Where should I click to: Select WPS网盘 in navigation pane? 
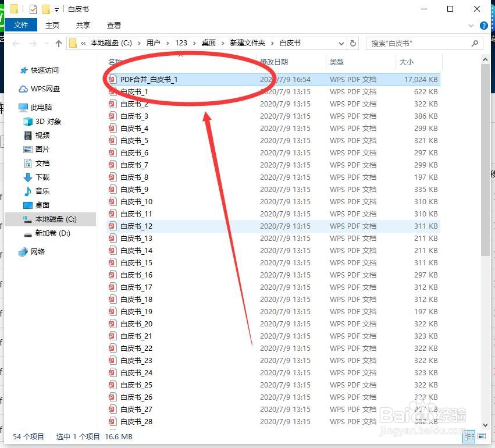(x=39, y=88)
